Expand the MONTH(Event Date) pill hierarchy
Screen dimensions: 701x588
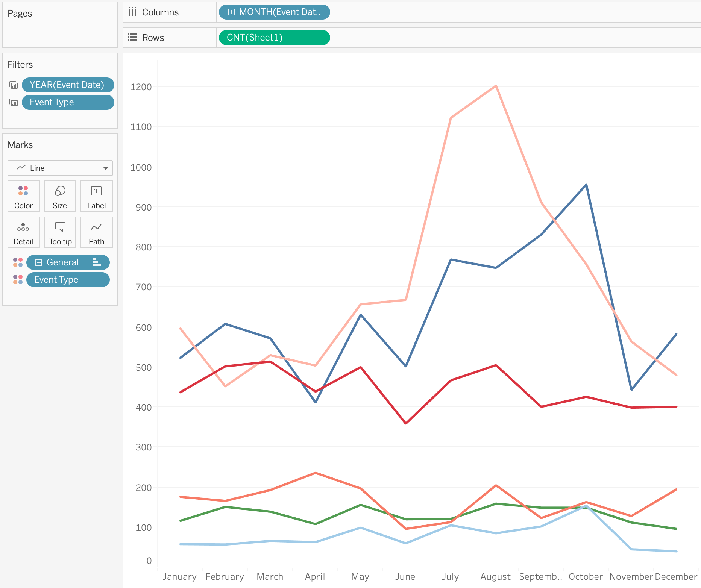231,12
